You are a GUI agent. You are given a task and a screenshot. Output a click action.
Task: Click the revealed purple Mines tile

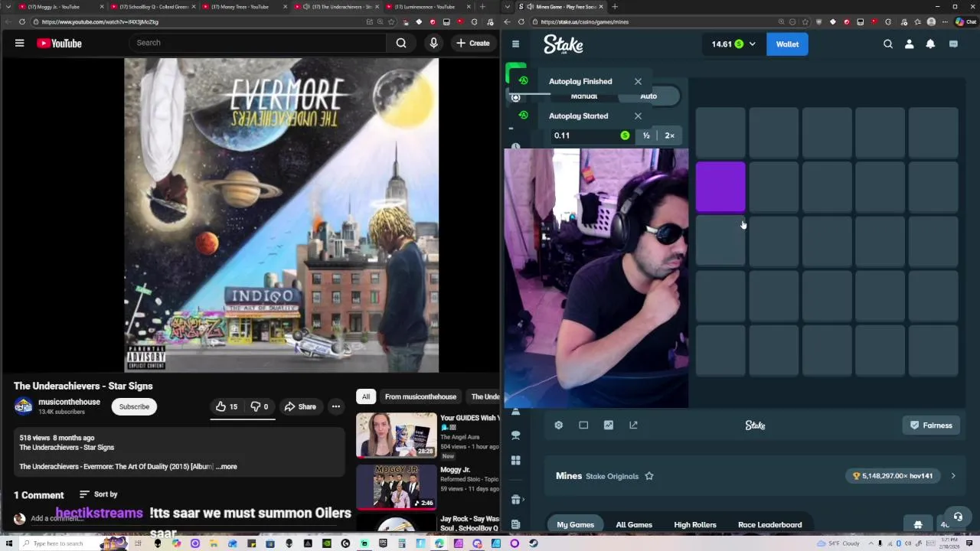point(720,187)
